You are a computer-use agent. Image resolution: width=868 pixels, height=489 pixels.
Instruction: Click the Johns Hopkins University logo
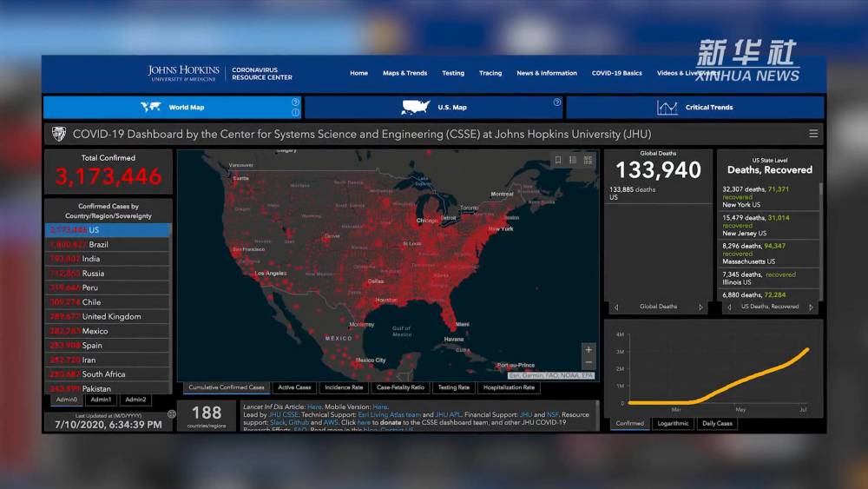183,73
